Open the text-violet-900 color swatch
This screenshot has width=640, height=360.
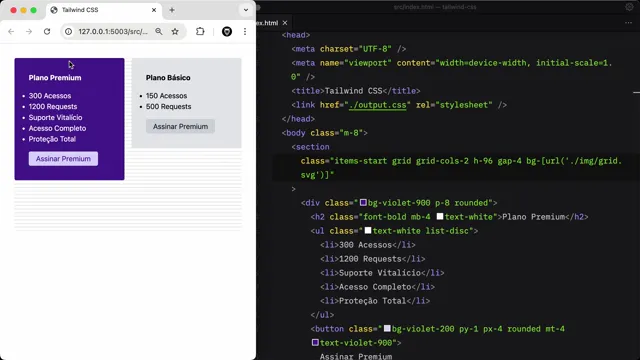click(315, 342)
